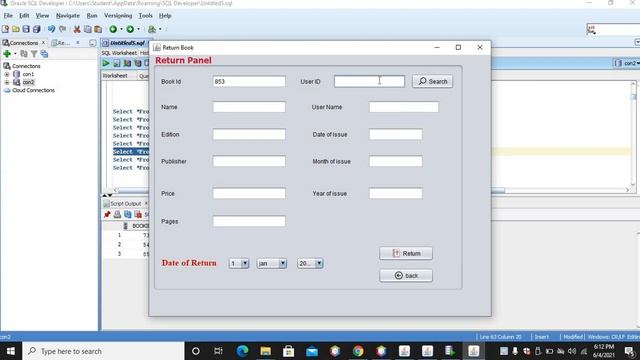Open the Help menu
Image resolution: width=640 pixels, height=360 pixels.
click(165, 16)
